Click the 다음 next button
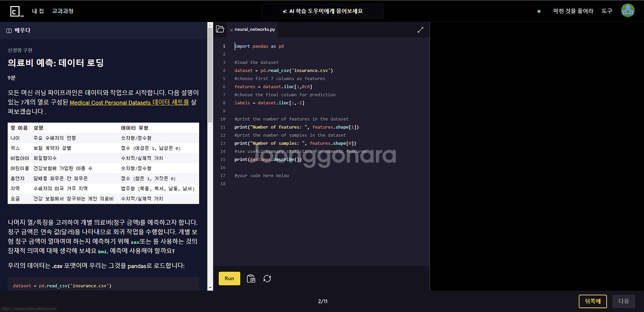Viewport: 644px width, 312px height. [x=624, y=301]
